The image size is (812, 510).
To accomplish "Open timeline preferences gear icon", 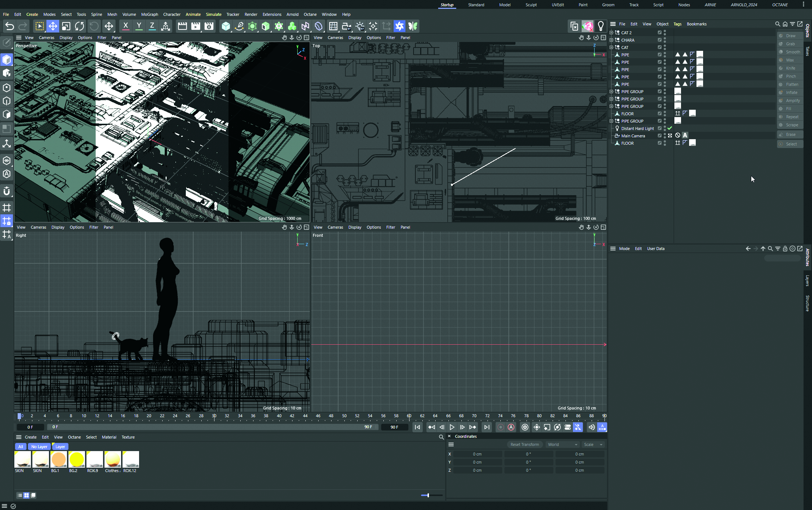I will 525,427.
